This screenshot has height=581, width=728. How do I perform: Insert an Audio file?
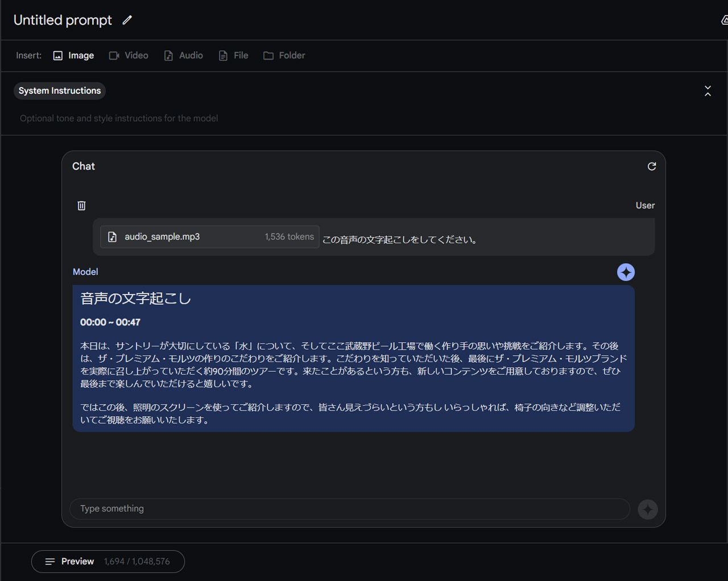[183, 55]
